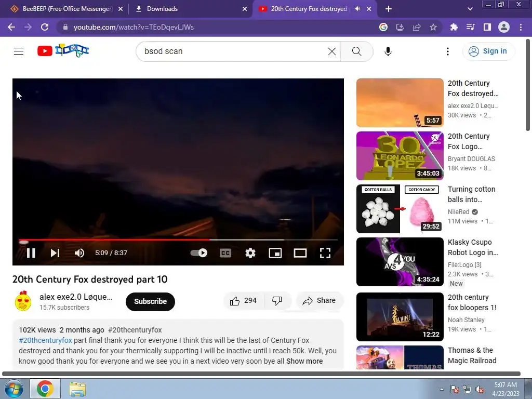
Task: Open the Leonardo Lopez 3:45:03 video thumbnail
Action: (400, 156)
